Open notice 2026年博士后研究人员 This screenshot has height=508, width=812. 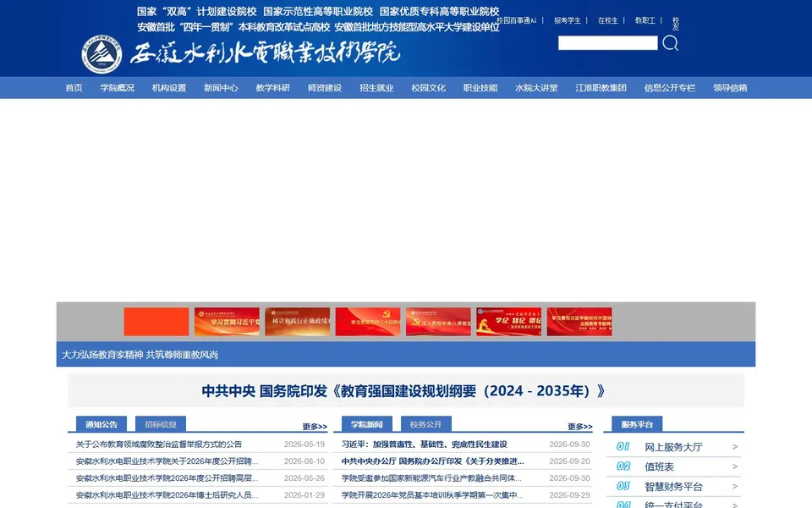pyautogui.click(x=167, y=495)
